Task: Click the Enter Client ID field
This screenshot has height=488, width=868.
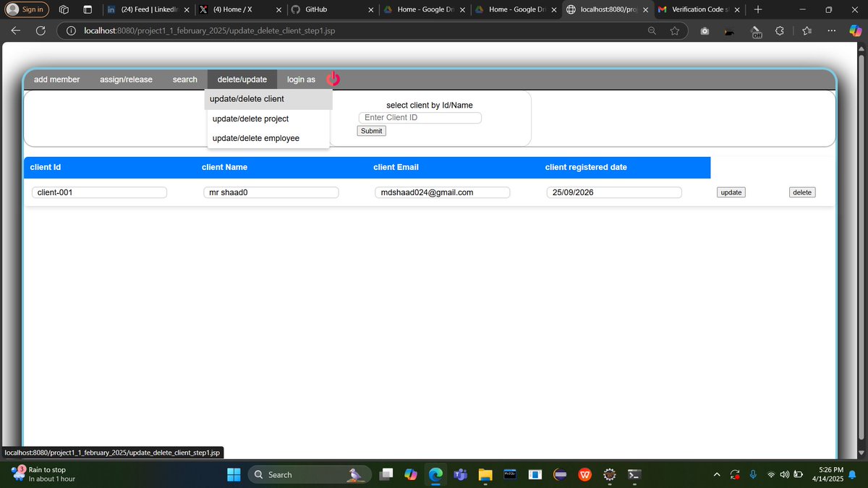Action: 420,118
